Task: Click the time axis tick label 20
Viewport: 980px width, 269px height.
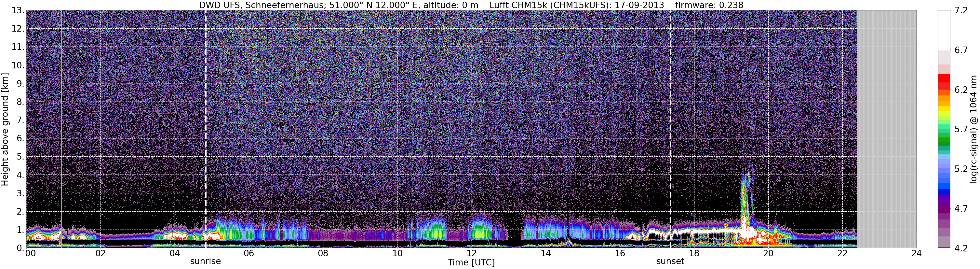Action: click(x=768, y=254)
